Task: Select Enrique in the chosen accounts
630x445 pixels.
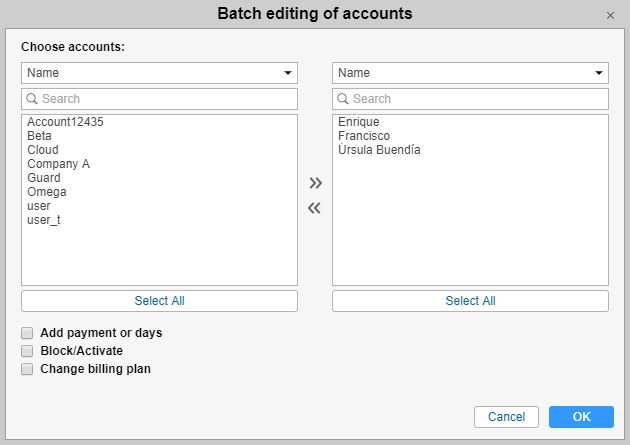Action: [x=359, y=122]
